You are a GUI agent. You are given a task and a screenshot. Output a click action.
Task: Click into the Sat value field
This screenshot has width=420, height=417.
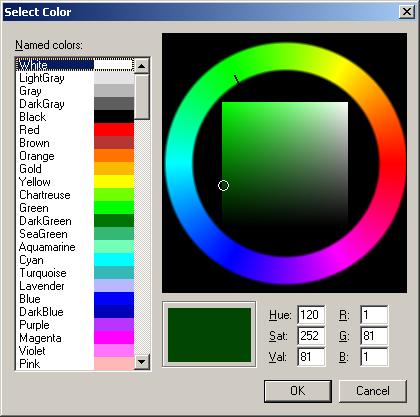[311, 336]
